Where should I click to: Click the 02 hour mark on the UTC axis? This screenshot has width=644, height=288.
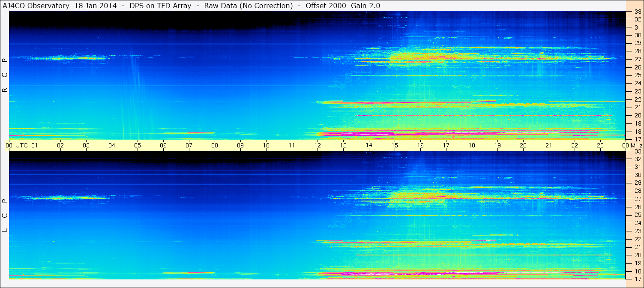coord(60,146)
